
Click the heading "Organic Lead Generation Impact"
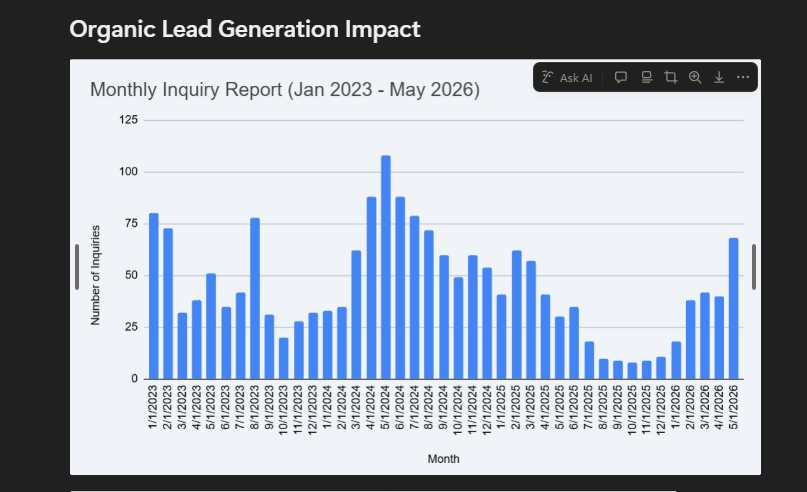(245, 29)
